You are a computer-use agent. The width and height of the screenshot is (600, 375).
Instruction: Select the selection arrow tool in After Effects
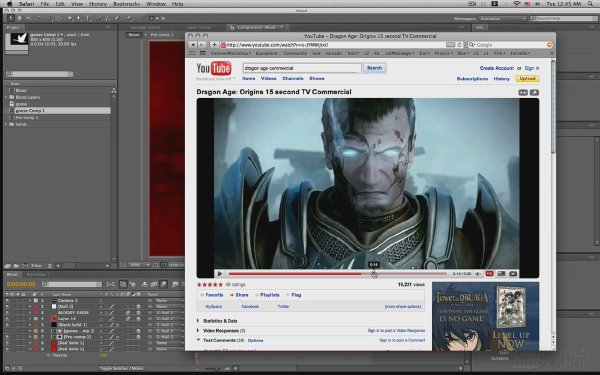tap(10, 18)
